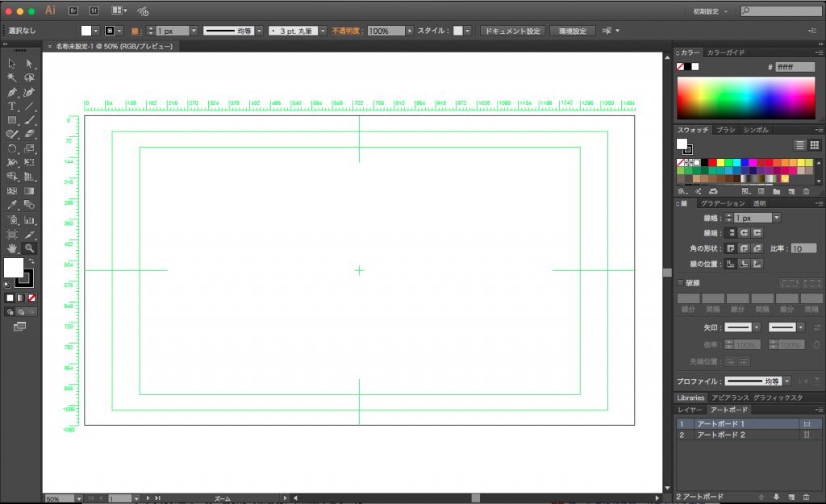The height and width of the screenshot is (504, 826).
Task: Open 3 pt. 丸筆 brush dropdown
Action: pyautogui.click(x=323, y=31)
